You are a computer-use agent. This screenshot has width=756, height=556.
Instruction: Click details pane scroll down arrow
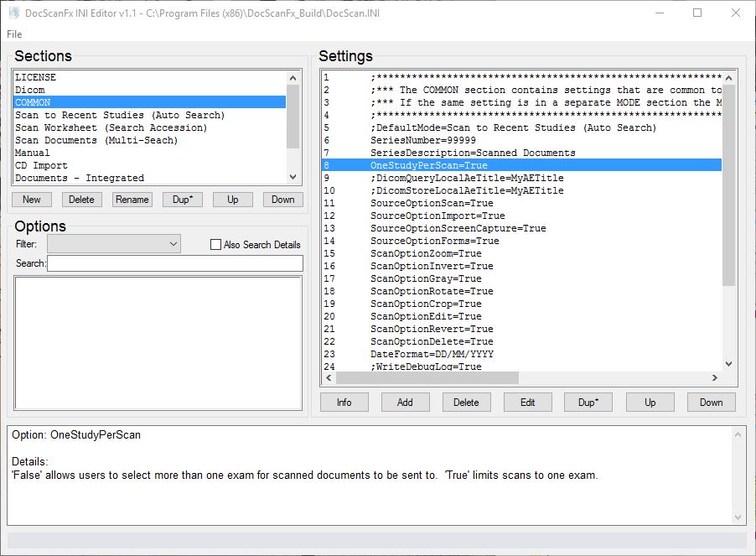tap(738, 517)
